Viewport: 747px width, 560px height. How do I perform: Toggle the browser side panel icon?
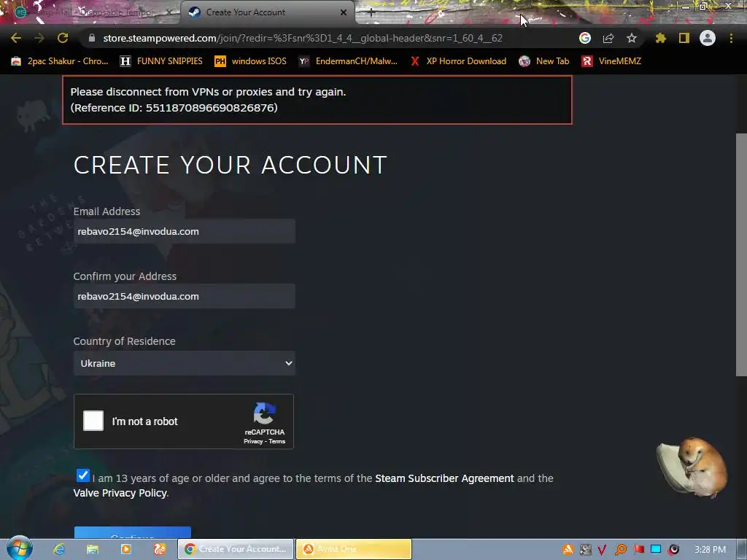tap(684, 38)
